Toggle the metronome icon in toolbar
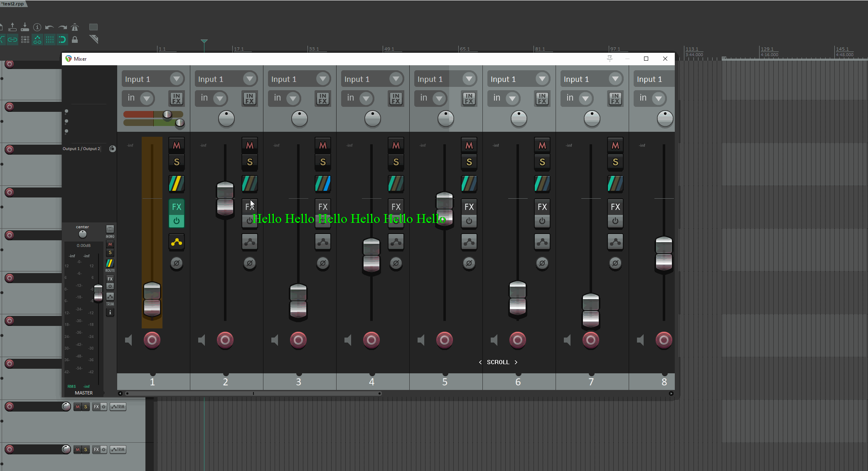 tap(75, 27)
